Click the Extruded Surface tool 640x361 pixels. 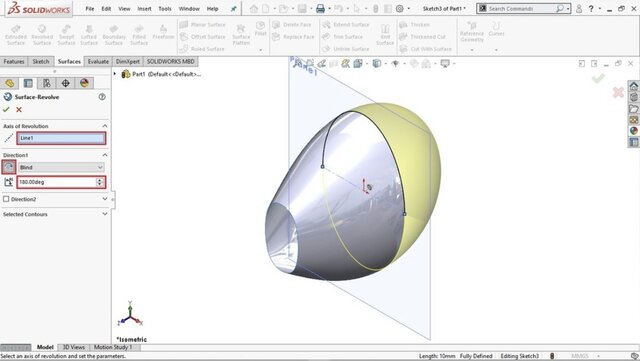(16, 35)
